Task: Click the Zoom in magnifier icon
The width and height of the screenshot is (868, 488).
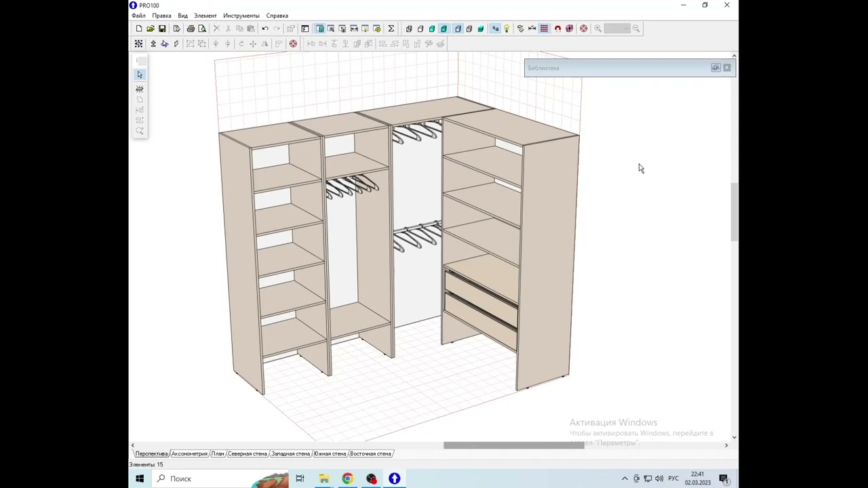Action: tap(597, 28)
